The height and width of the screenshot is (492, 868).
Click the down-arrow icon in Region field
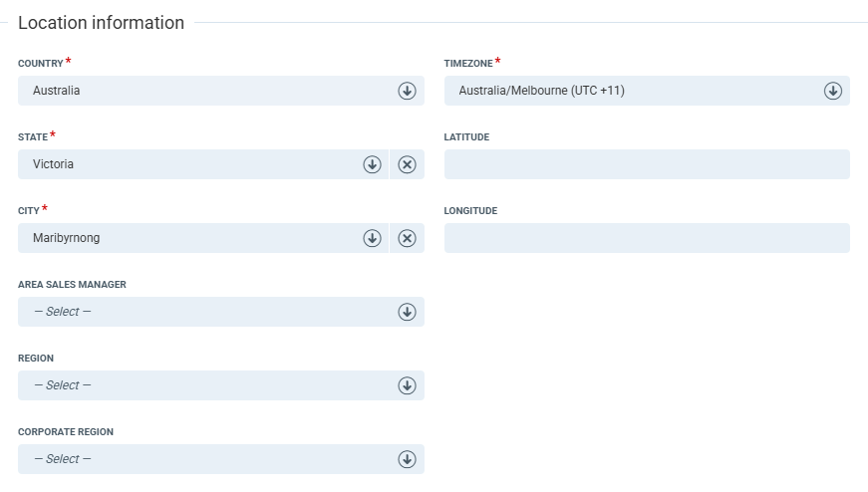point(407,385)
